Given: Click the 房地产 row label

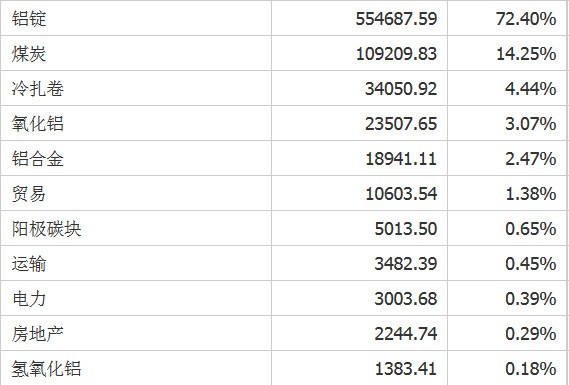Looking at the screenshot, I should [38, 333].
